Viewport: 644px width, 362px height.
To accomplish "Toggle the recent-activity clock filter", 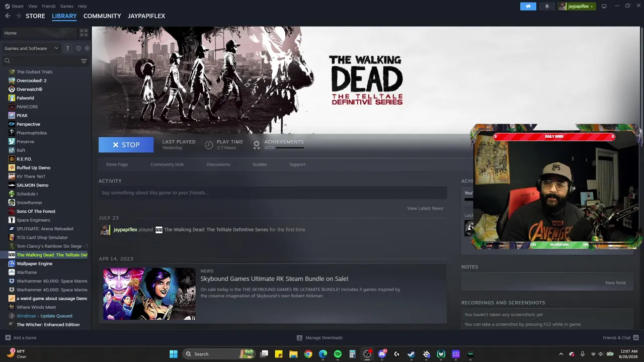I will pyautogui.click(x=78, y=48).
